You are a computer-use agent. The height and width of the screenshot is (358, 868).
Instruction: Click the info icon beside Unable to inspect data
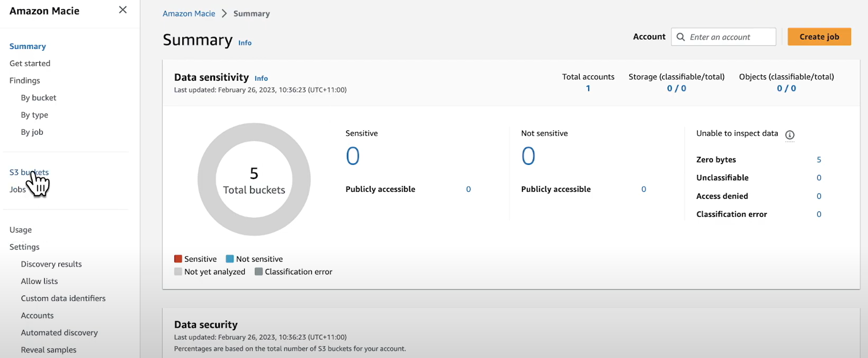pyautogui.click(x=789, y=135)
